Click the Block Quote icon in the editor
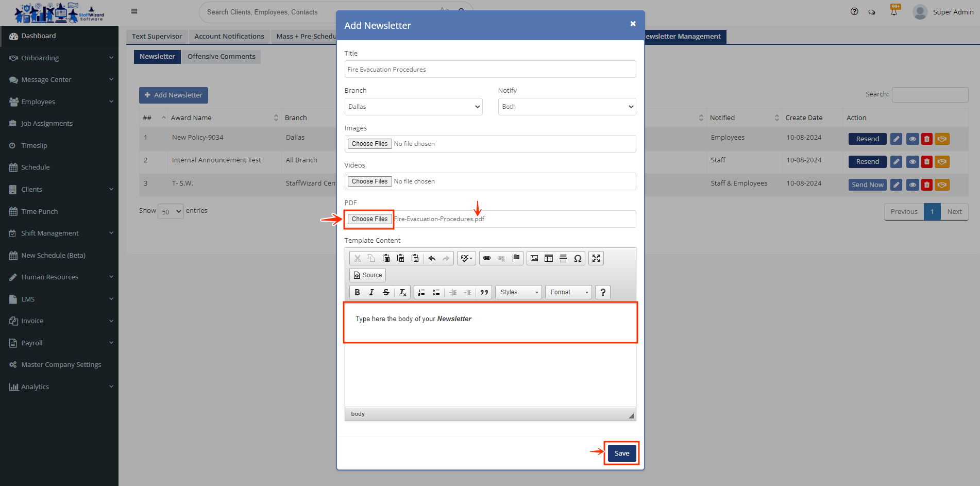980x486 pixels. (484, 292)
